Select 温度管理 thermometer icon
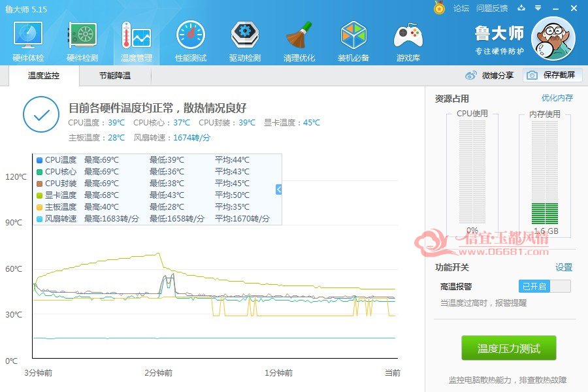 pos(136,35)
